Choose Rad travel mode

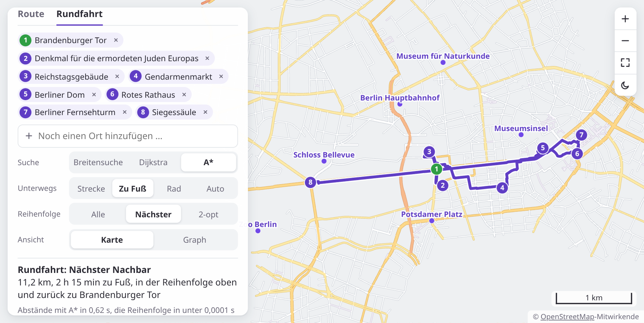tap(174, 188)
